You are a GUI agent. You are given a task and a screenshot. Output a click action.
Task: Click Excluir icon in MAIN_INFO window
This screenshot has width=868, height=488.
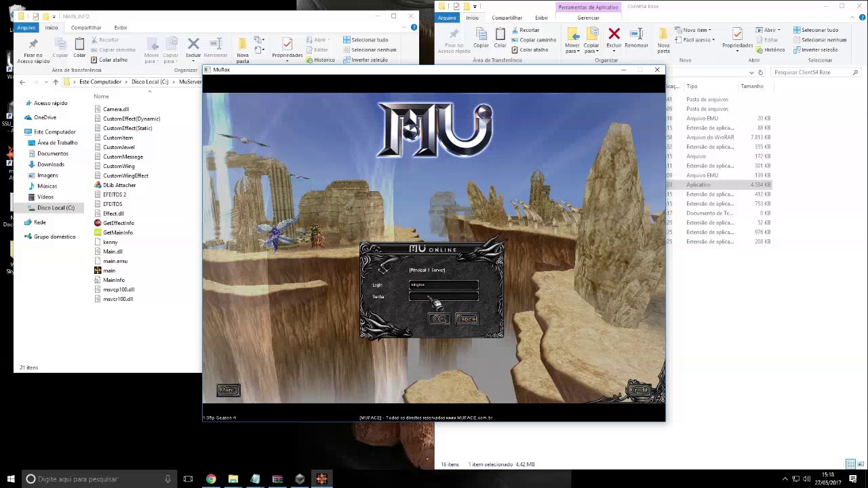click(193, 47)
